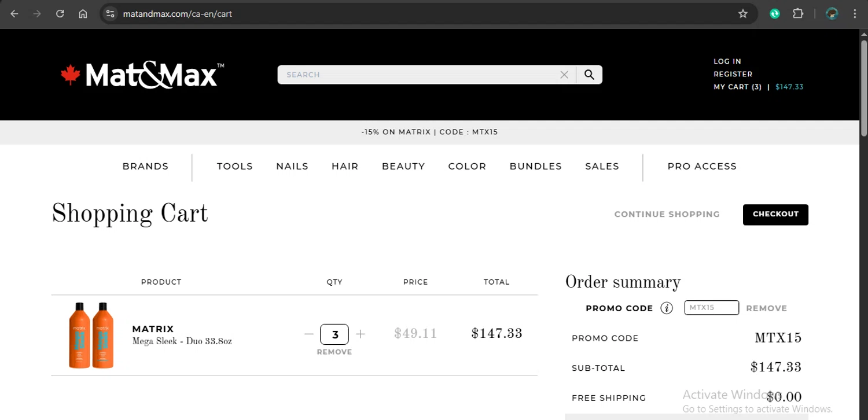
Task: Focus the address bar URL
Action: [x=177, y=14]
